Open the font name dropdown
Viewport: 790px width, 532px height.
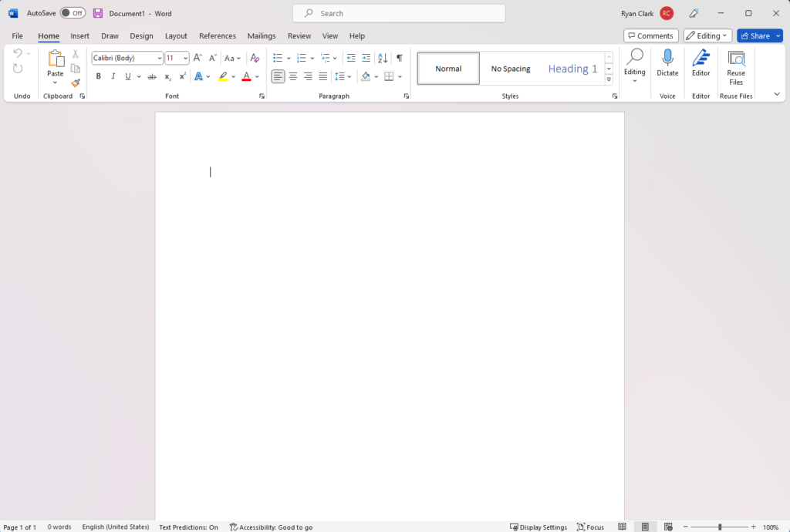[160, 59]
